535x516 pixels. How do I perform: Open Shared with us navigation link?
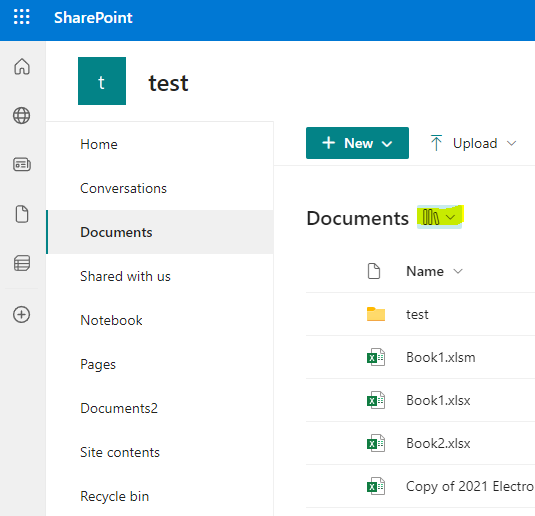[x=125, y=276]
